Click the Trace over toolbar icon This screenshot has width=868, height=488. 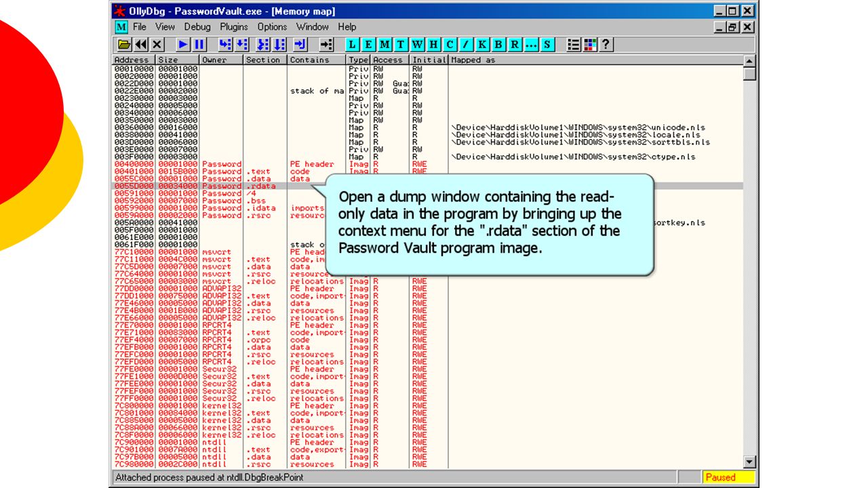(x=279, y=45)
